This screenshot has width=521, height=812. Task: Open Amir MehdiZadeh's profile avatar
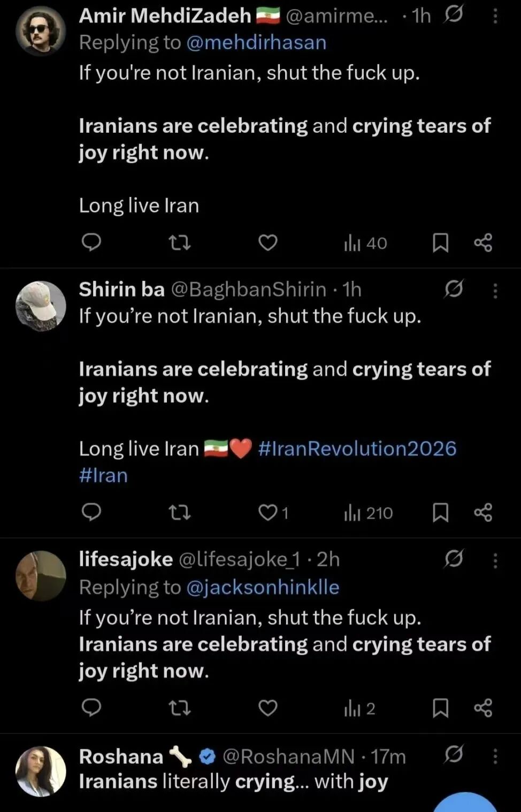pyautogui.click(x=41, y=31)
